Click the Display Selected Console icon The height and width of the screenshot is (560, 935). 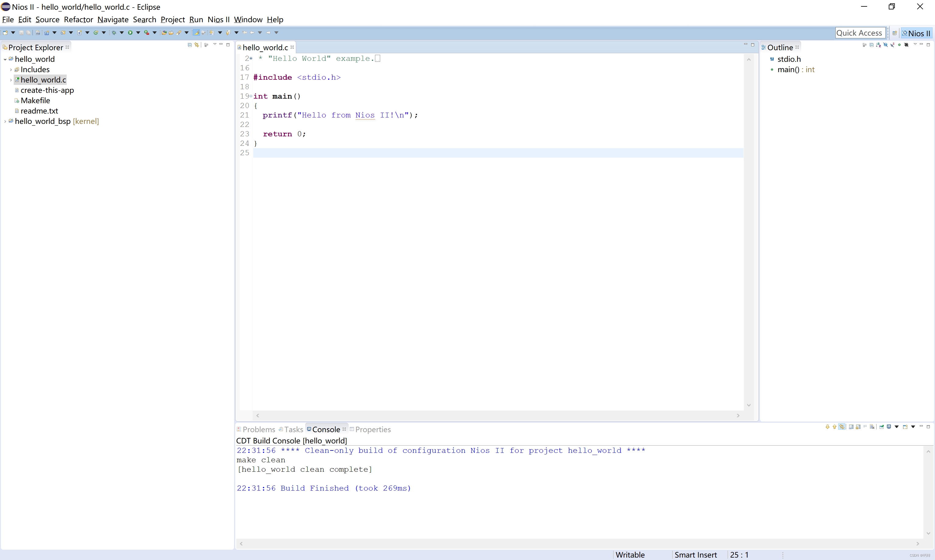(x=889, y=427)
